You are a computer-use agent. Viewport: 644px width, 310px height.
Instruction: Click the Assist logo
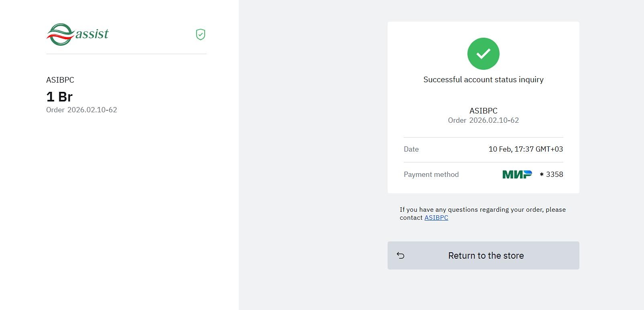click(x=77, y=34)
